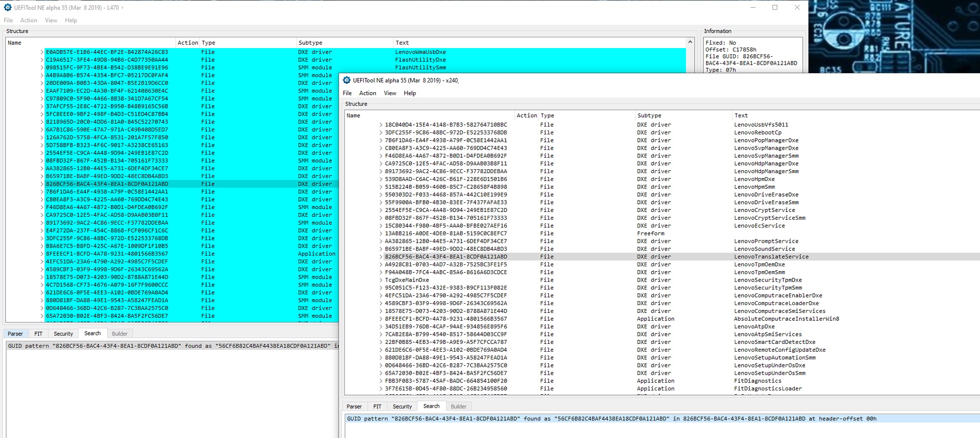
Task: Switch to the Security tab in the L470 window
Action: point(63,334)
